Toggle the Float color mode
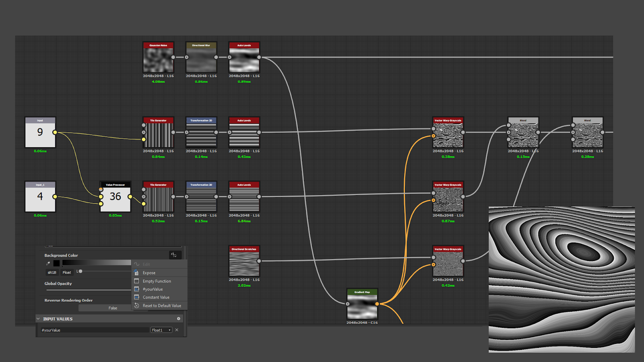The width and height of the screenshot is (644, 362). point(67,273)
